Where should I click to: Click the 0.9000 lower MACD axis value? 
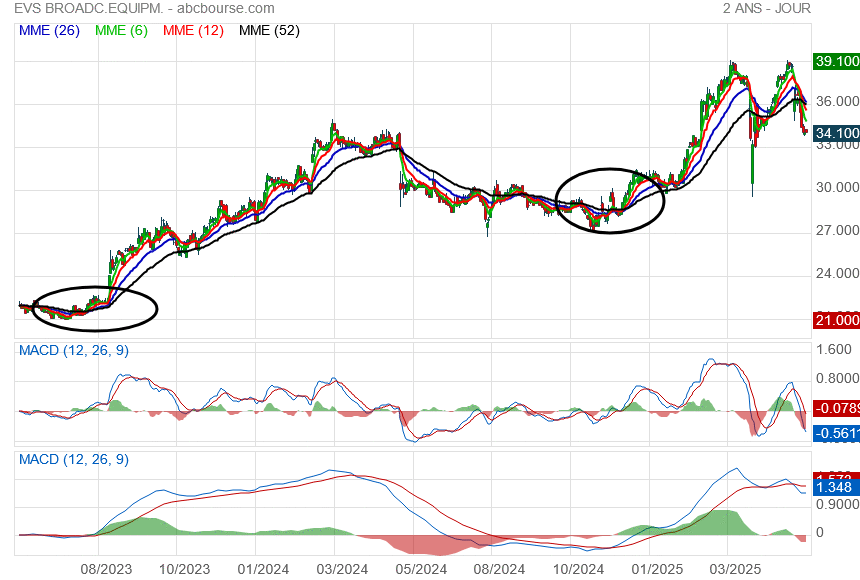(837, 504)
